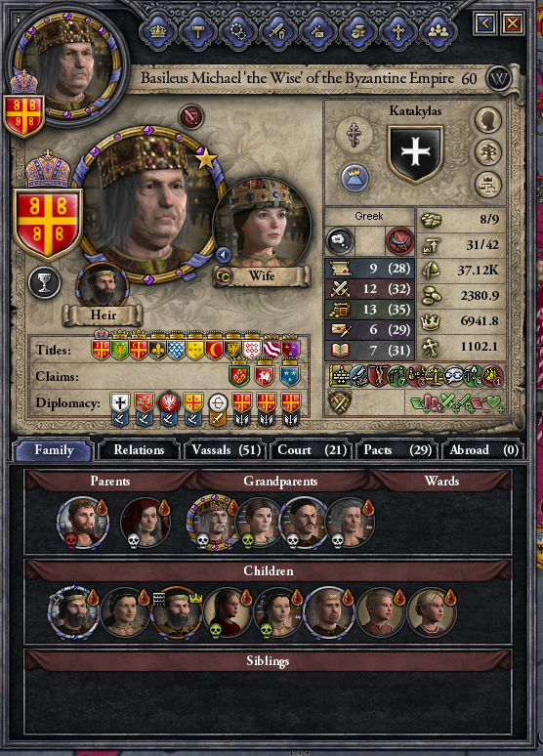Open the council tab people icon
543x756 pixels.
[438, 32]
